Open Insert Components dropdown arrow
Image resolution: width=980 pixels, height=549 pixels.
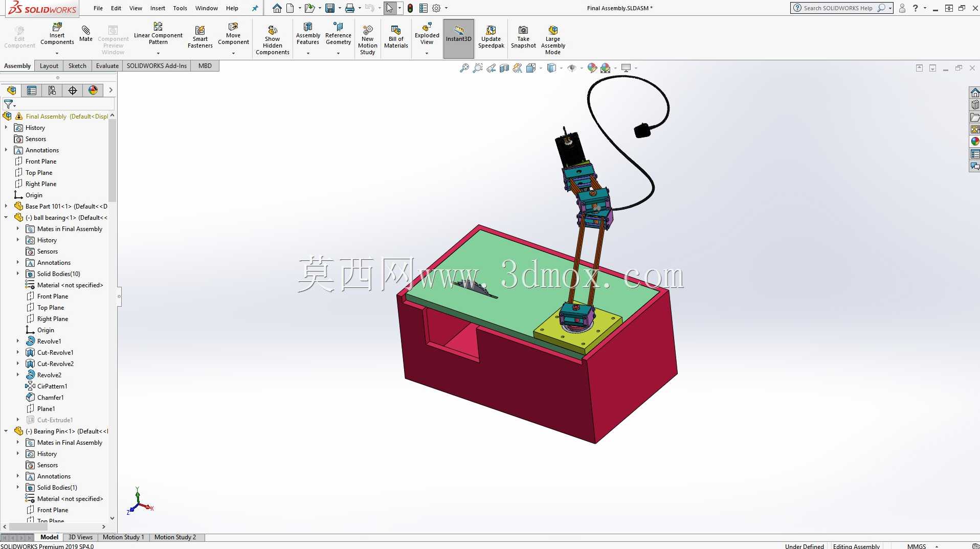[57, 53]
